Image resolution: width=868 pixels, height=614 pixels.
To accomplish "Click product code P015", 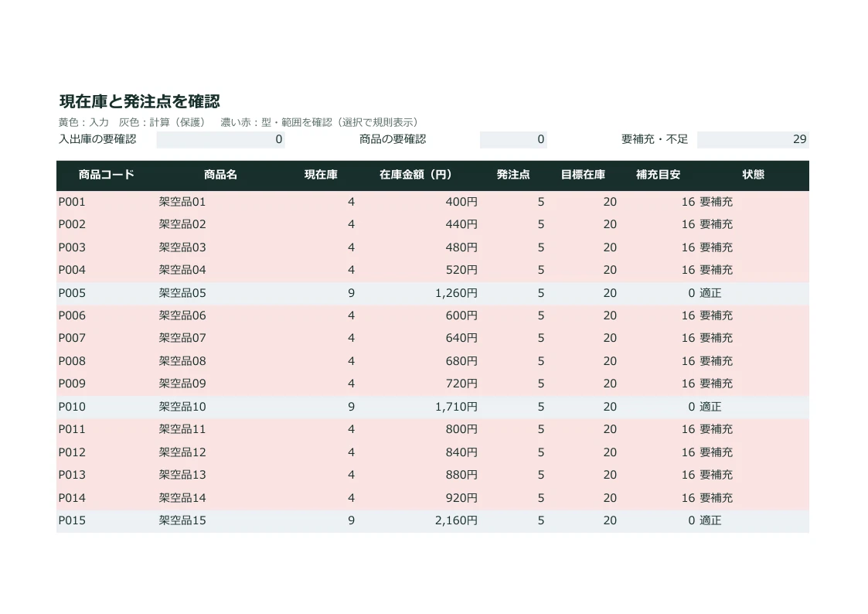I will coord(72,520).
